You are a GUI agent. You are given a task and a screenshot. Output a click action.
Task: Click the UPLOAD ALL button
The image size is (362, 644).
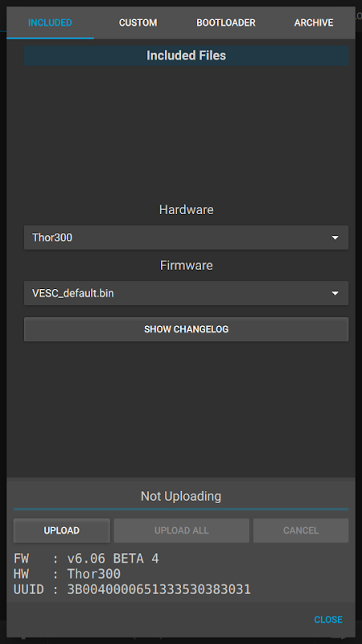(182, 530)
